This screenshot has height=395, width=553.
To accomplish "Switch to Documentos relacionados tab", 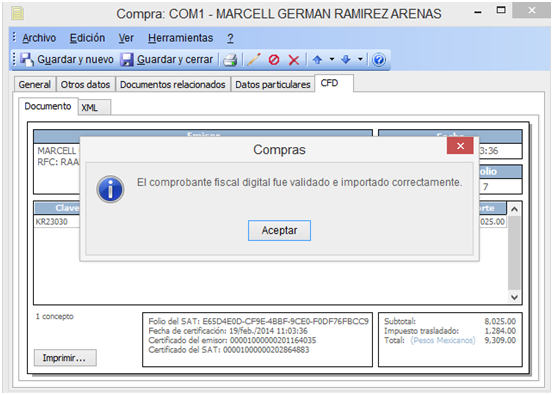I will [172, 85].
